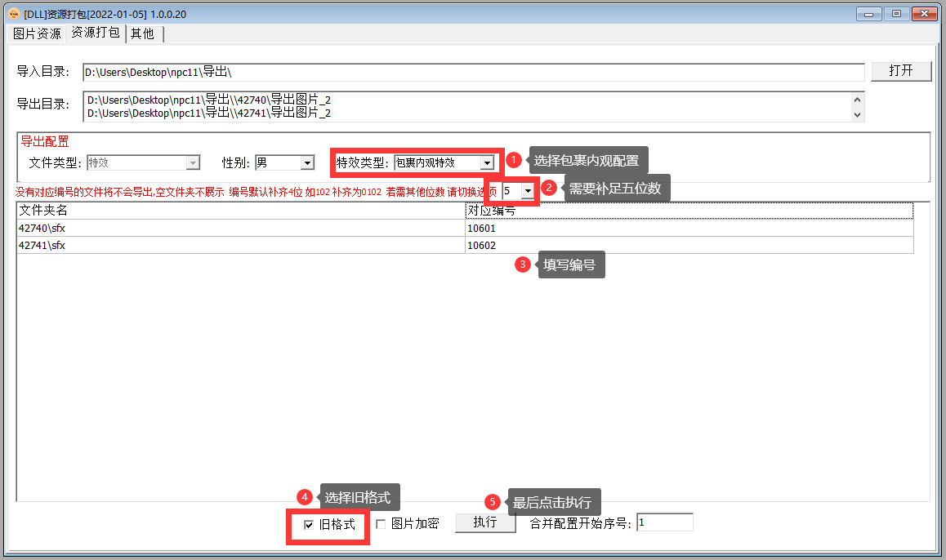
Task: Toggle the 旧格式 checkbox
Action: click(x=309, y=525)
